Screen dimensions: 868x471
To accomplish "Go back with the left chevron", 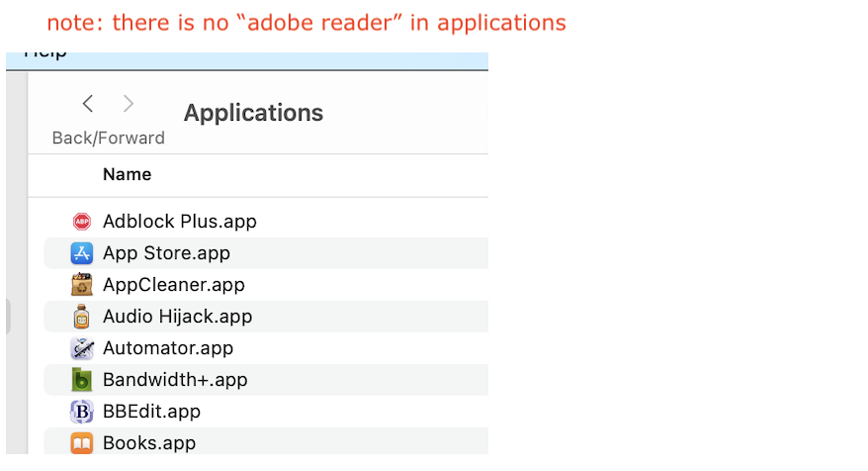I will pos(87,104).
